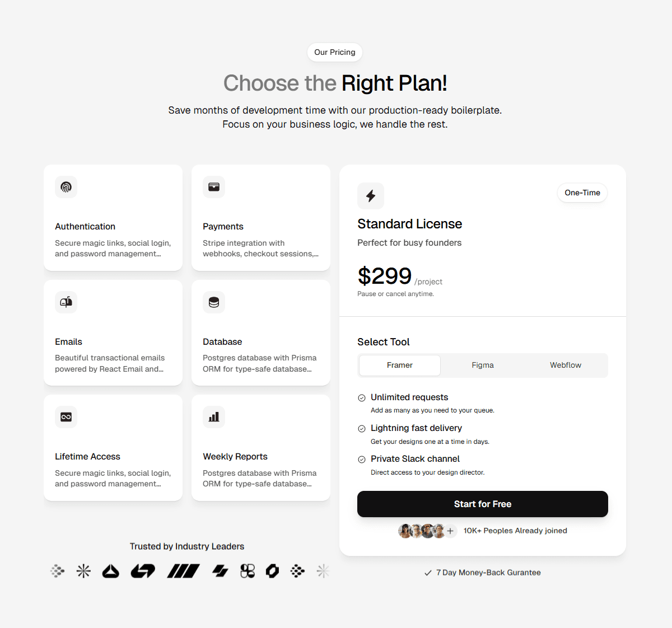672x628 pixels.
Task: Click the Emails envelope icon
Action: point(66,302)
